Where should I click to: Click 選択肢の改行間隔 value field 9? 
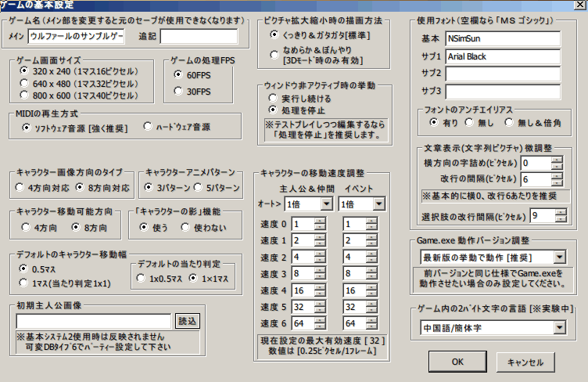543,215
